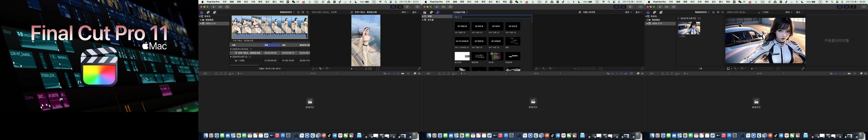868x140 pixels.
Task: Open WeChat icon in clip-list window menu bar
Action: pos(294,2)
